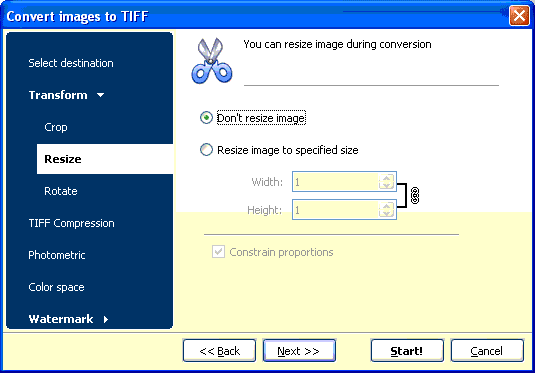The width and height of the screenshot is (535, 373).
Task: Click the scissors icon
Action: click(212, 61)
